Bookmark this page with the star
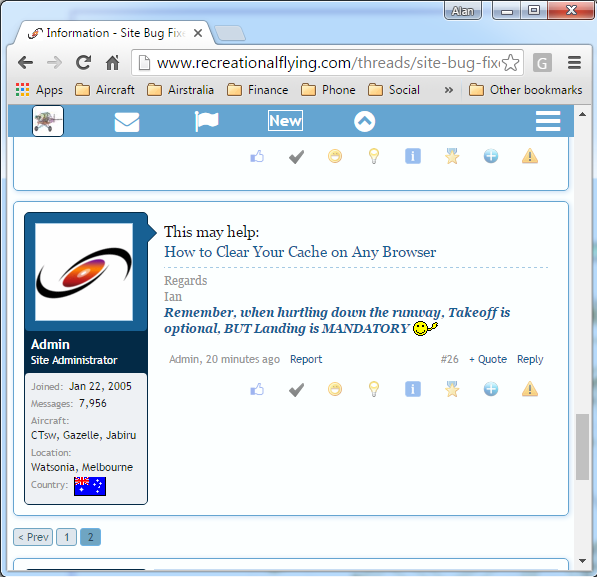This screenshot has height=577, width=597. click(x=510, y=63)
